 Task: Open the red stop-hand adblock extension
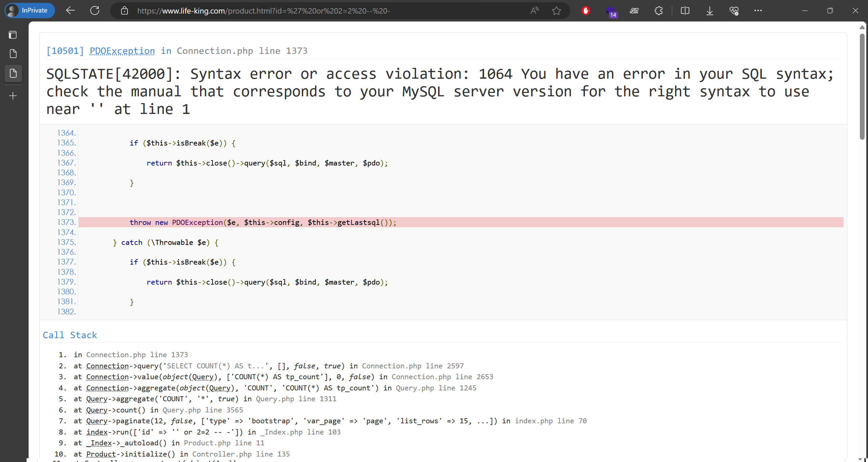point(586,11)
